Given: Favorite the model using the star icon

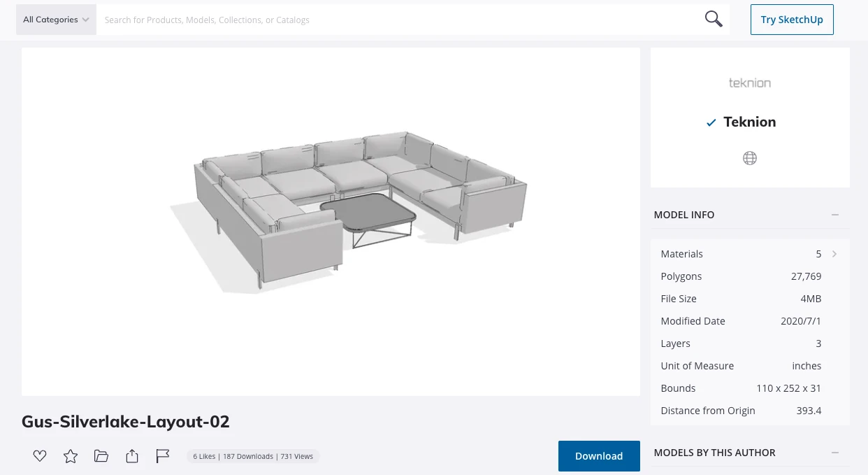Looking at the screenshot, I should point(71,456).
